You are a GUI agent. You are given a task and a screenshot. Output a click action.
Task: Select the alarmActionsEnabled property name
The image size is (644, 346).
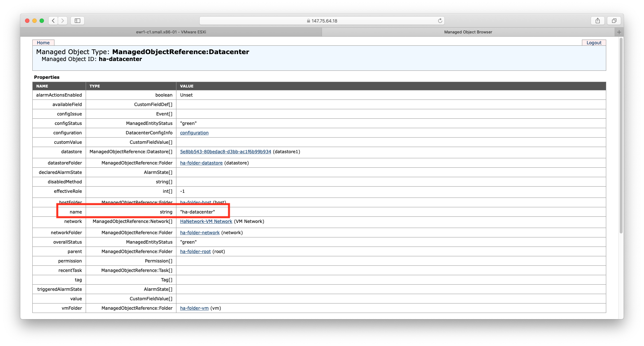pyautogui.click(x=59, y=95)
